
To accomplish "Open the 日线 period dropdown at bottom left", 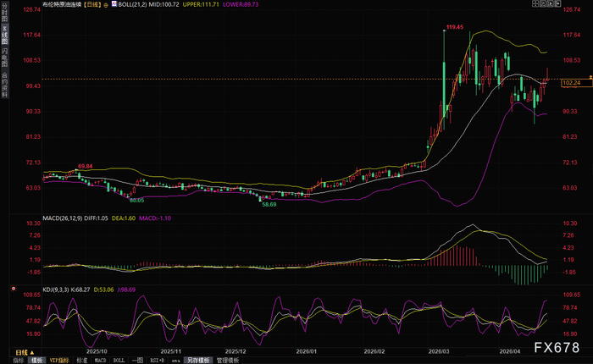I will (25, 352).
